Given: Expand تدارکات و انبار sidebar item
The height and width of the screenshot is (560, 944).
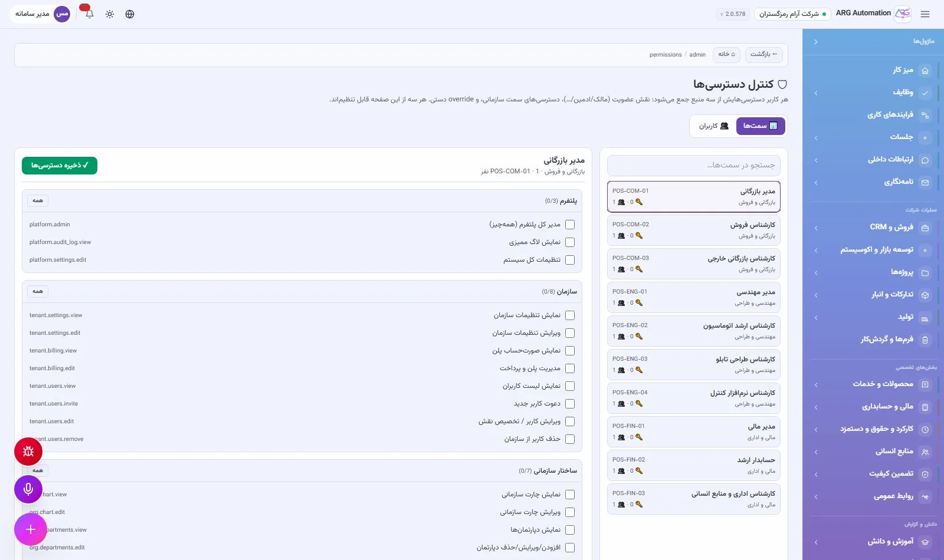Looking at the screenshot, I should point(816,295).
